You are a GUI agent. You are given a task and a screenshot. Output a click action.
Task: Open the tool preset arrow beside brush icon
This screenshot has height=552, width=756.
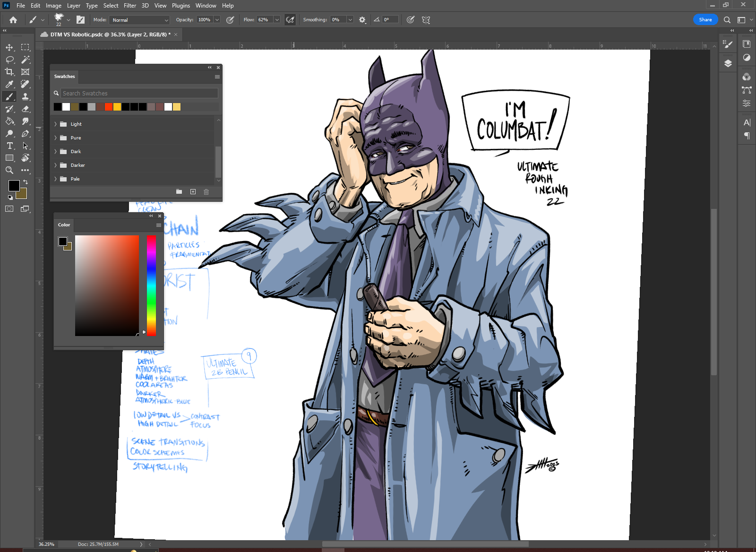pos(43,20)
